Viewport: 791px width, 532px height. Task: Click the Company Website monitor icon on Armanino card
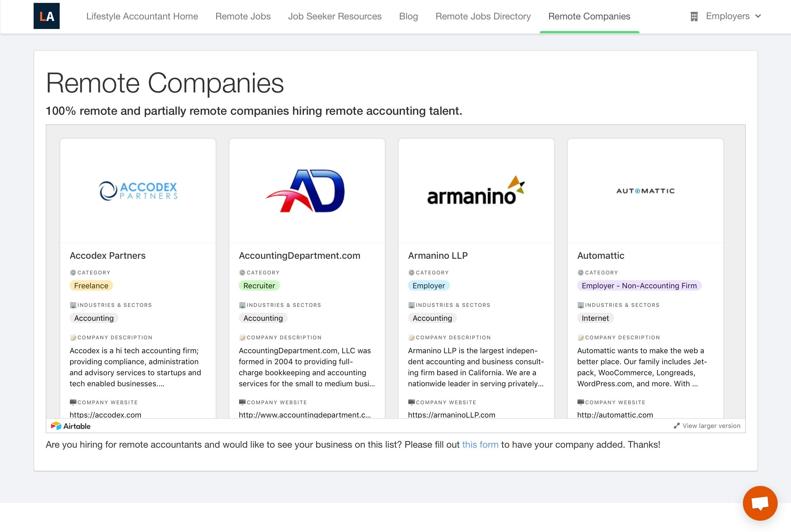[411, 402]
